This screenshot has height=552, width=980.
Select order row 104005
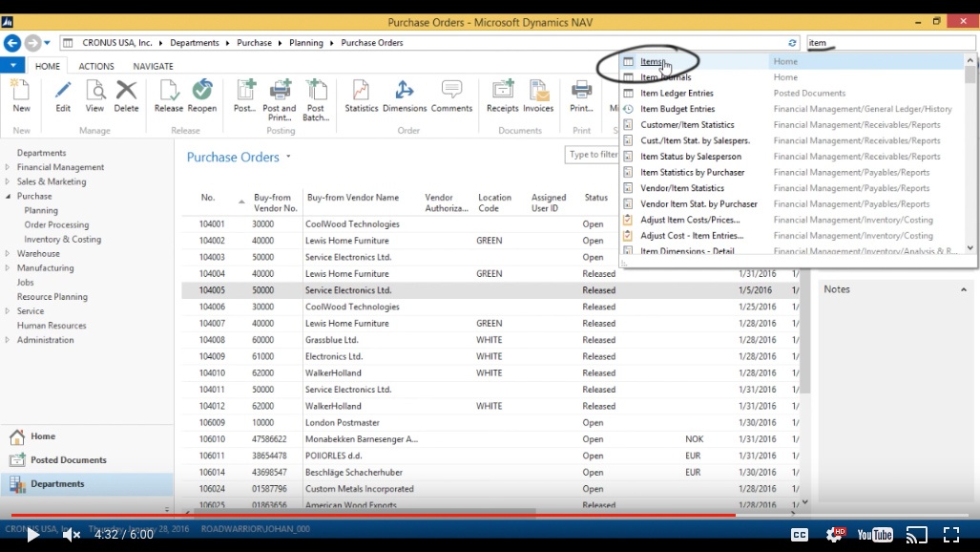click(x=490, y=290)
